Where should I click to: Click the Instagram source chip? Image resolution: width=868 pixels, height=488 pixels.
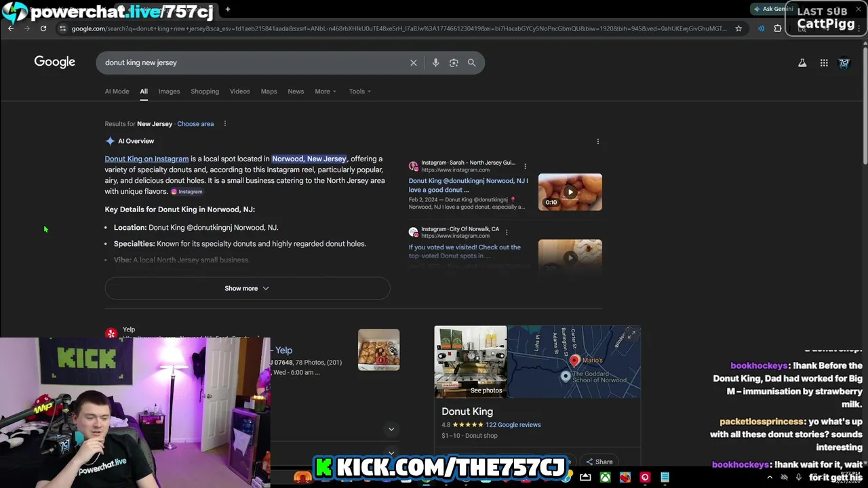pyautogui.click(x=186, y=192)
